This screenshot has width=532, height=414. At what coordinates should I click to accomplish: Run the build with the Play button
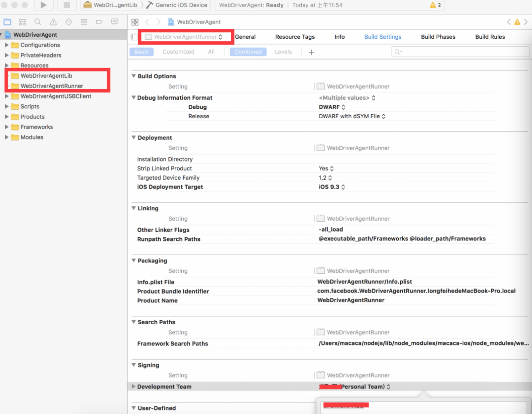[43, 5]
